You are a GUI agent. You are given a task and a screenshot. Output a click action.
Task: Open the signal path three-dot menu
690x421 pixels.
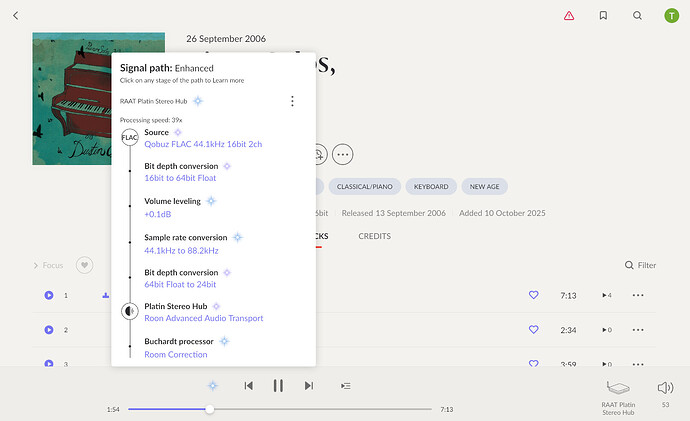[292, 101]
